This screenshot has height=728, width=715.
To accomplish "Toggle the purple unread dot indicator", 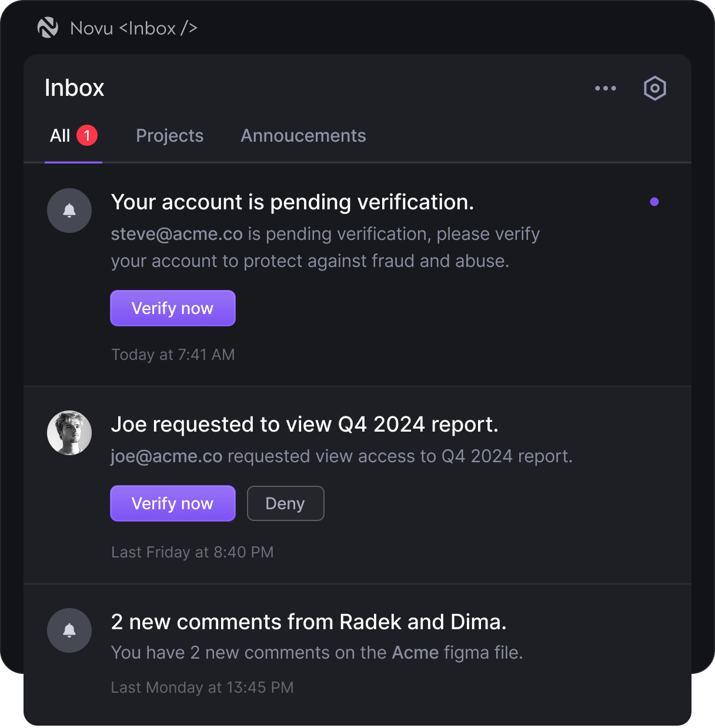I will tap(654, 202).
